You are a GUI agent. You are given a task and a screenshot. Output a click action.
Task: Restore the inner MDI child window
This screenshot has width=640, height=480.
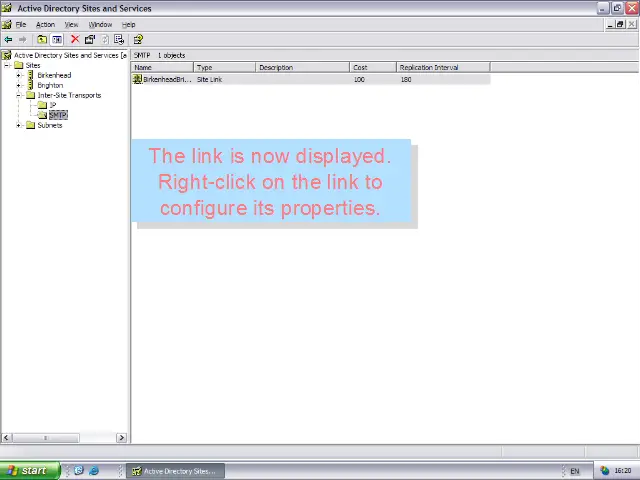pos(620,24)
